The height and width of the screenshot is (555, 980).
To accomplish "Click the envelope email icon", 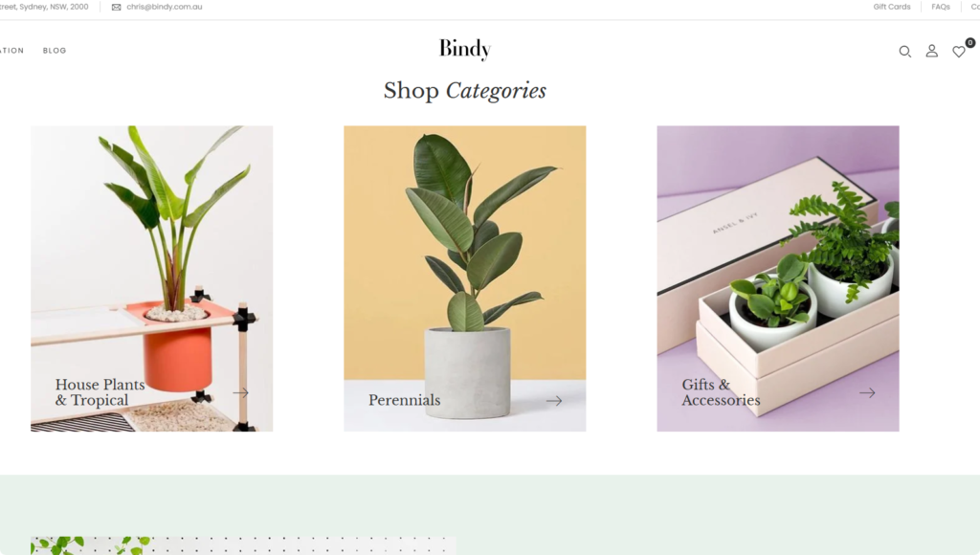I will [116, 7].
